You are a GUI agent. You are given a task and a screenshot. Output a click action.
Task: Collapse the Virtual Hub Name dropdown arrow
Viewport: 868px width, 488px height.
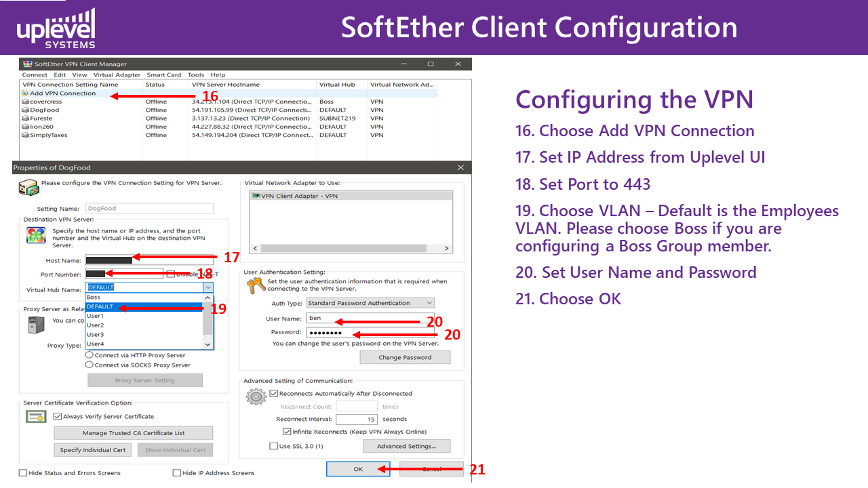[208, 287]
